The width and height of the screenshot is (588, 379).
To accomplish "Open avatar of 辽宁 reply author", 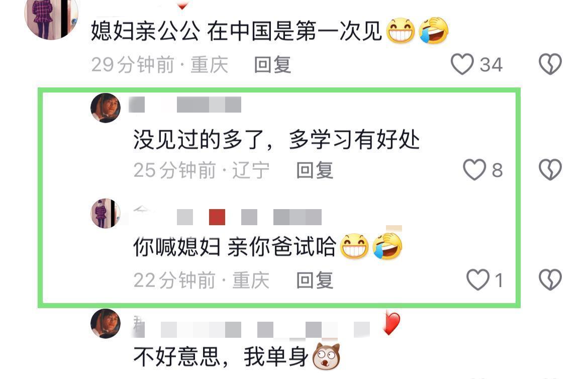I will 106,108.
